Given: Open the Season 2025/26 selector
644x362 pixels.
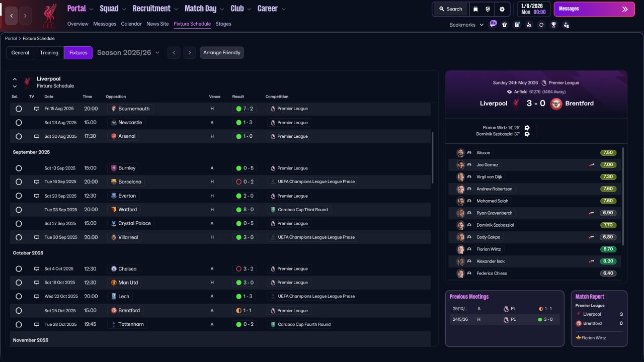Looking at the screenshot, I should coord(128,53).
